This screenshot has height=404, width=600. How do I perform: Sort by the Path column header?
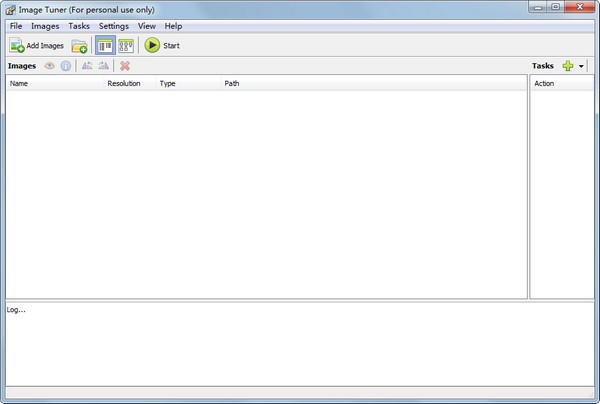click(374, 83)
